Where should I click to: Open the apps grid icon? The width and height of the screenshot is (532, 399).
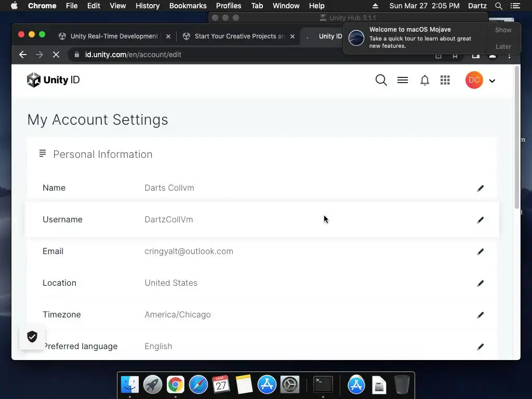point(445,80)
